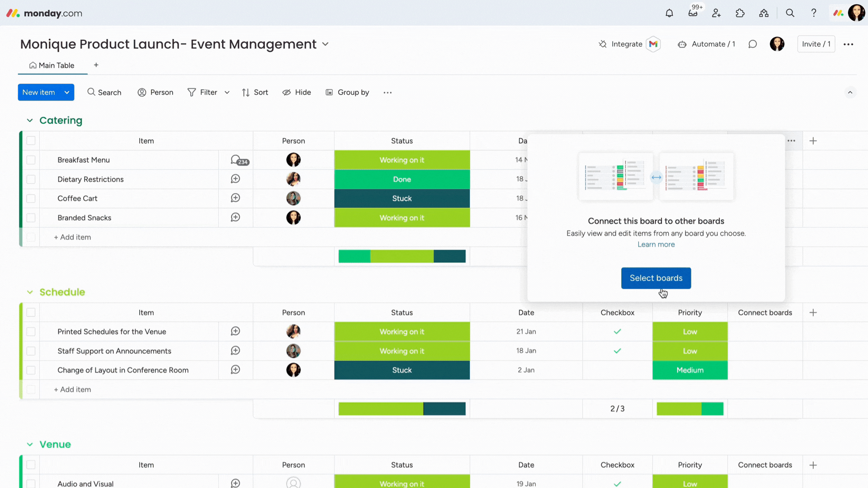Image resolution: width=868 pixels, height=488 pixels.
Task: Change the Coffee Cart status from Stuck
Action: click(402, 198)
